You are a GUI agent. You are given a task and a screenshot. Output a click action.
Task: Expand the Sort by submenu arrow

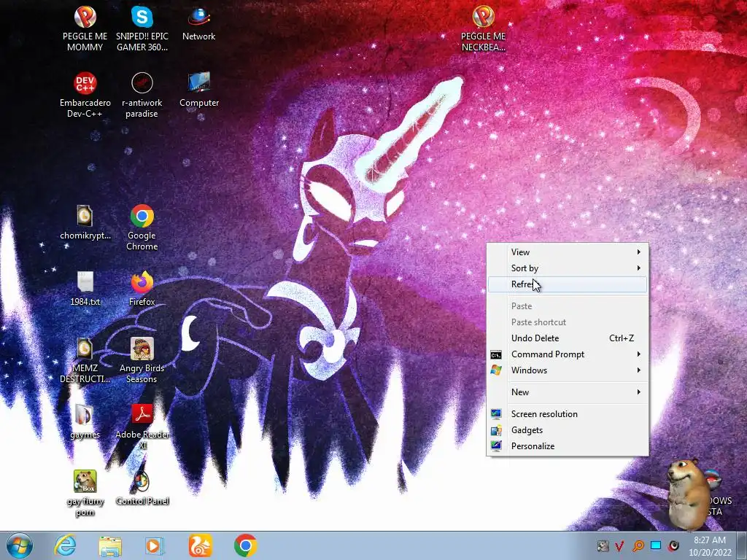pos(639,268)
